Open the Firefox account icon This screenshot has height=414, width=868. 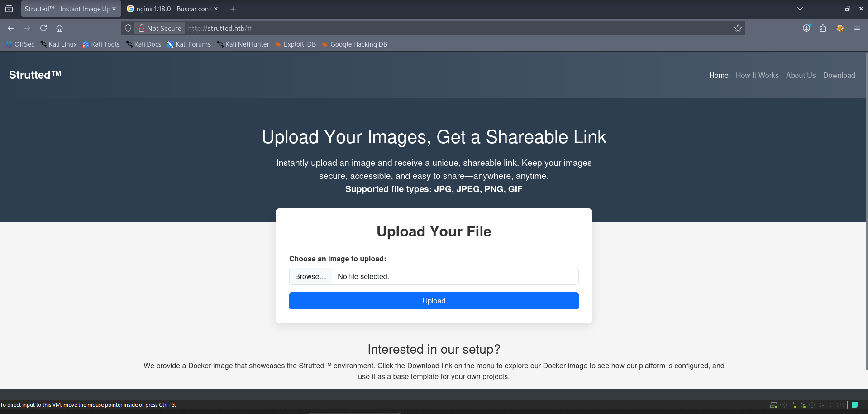click(806, 28)
